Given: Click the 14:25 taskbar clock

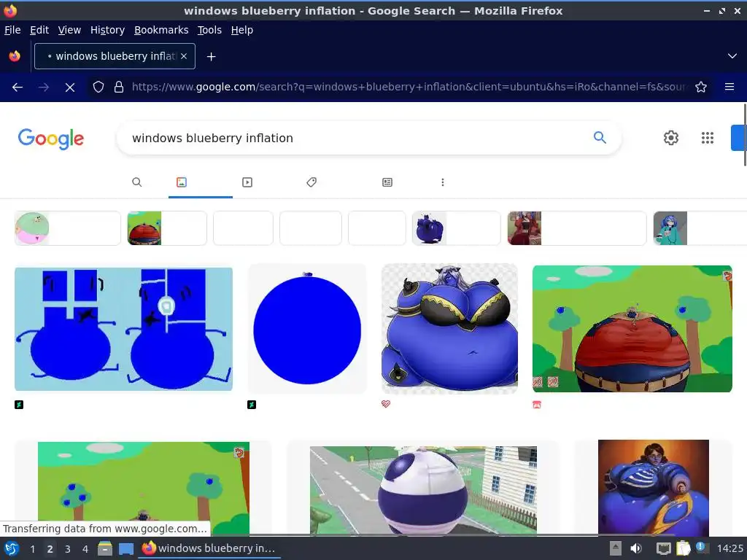Looking at the screenshot, I should point(729,548).
